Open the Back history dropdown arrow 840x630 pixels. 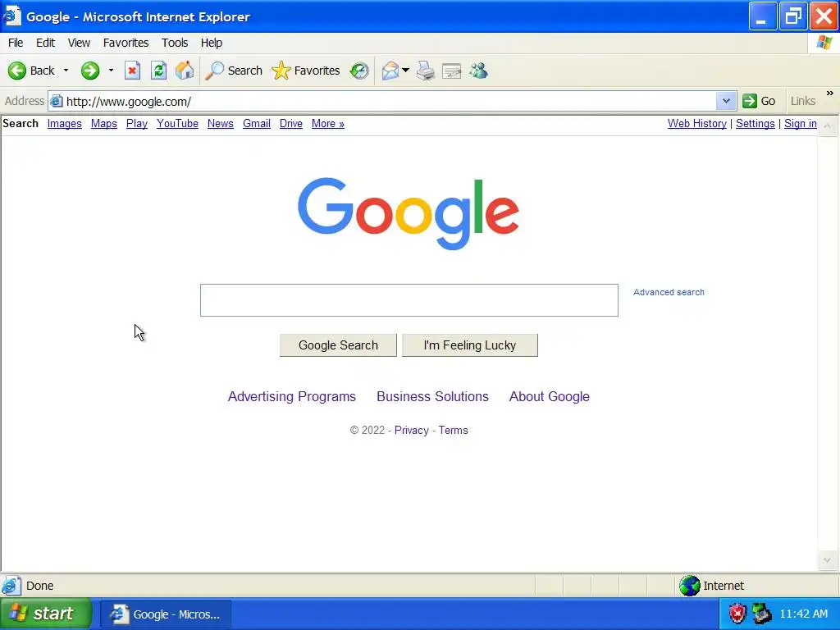pos(66,71)
